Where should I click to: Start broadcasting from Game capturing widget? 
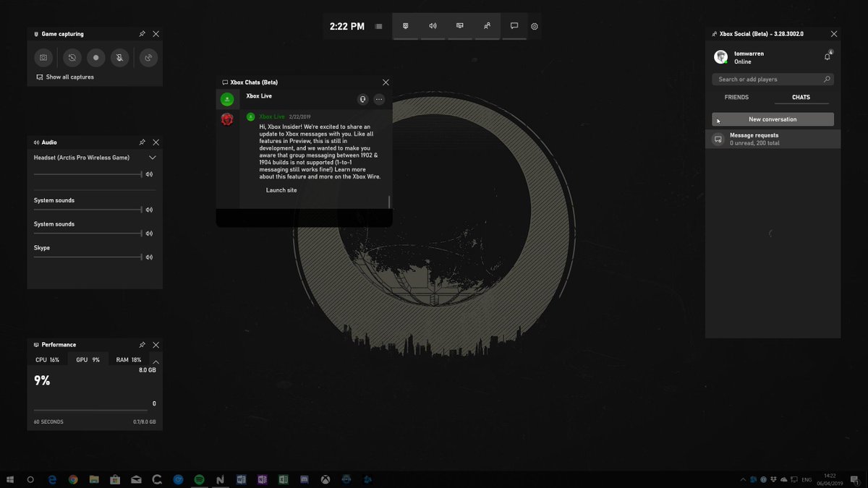[x=148, y=58]
